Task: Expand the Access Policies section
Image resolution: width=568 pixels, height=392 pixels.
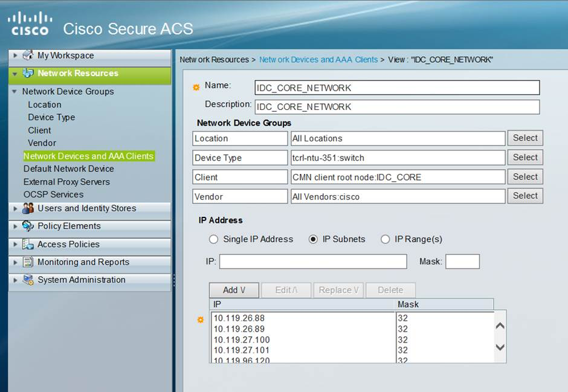Action: (15, 245)
